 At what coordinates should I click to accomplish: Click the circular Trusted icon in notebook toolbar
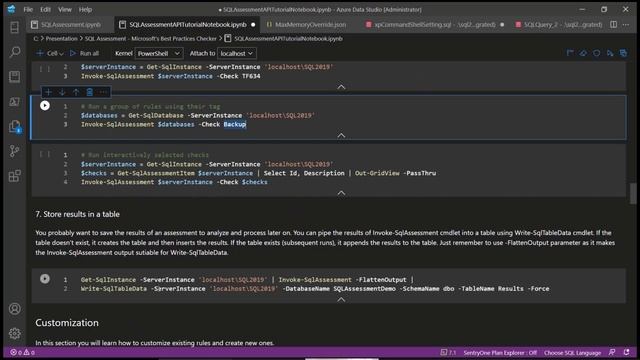point(597,53)
